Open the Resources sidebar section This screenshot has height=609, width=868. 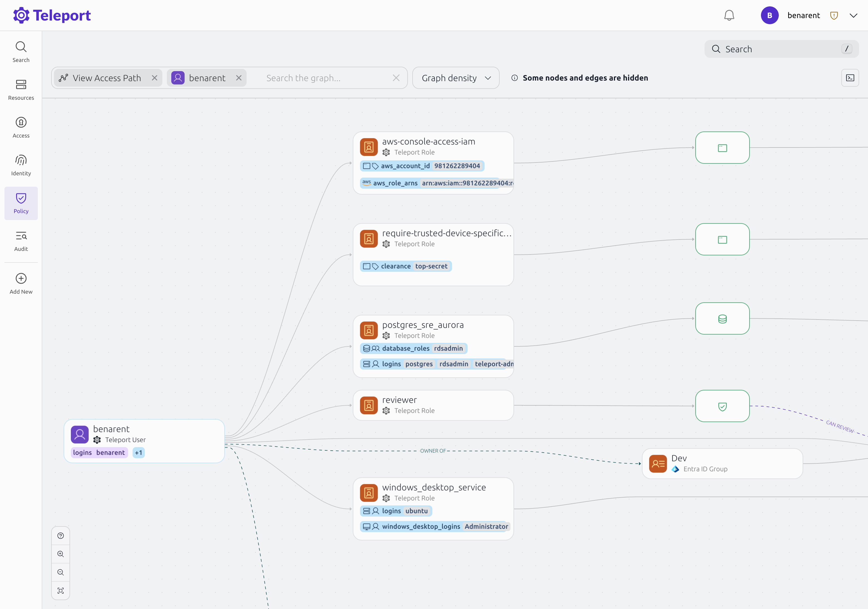tap(21, 89)
